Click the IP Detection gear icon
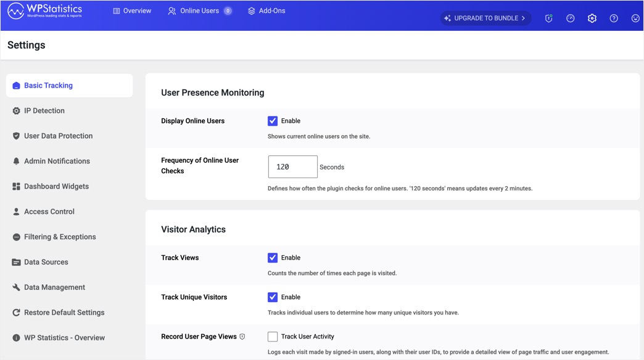644x360 pixels. (16, 111)
